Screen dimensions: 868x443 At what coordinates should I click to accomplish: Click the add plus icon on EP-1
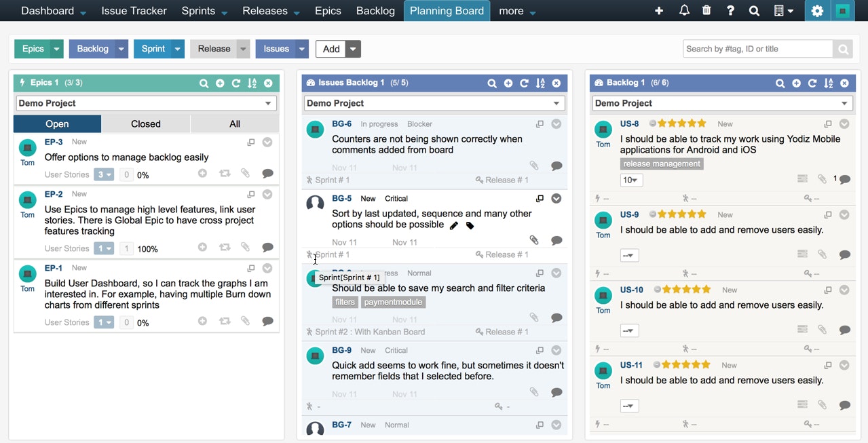[x=202, y=321]
